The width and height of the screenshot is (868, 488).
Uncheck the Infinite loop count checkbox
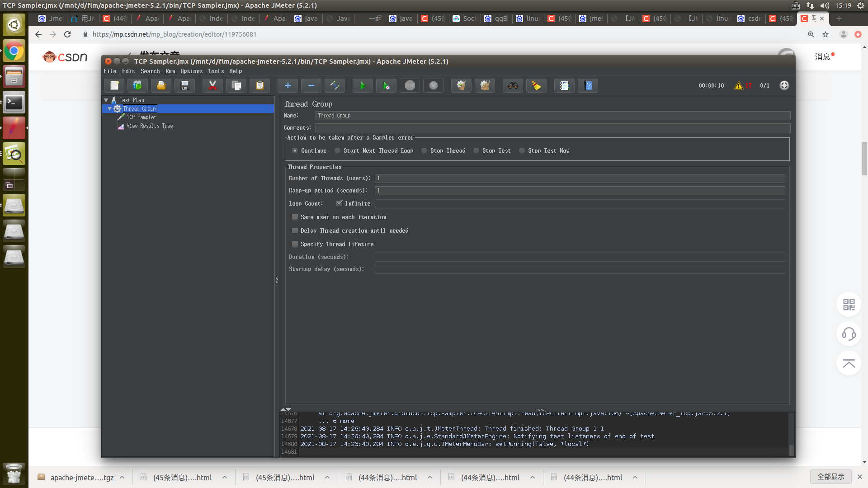point(340,203)
